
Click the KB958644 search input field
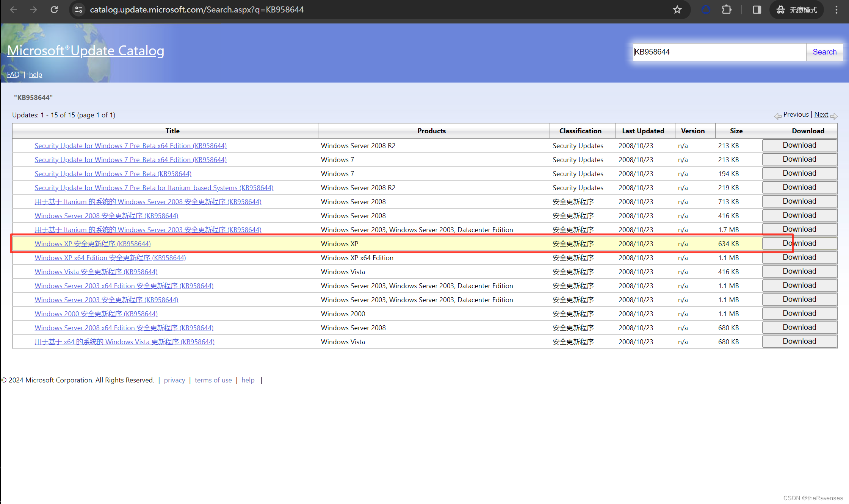(x=719, y=52)
